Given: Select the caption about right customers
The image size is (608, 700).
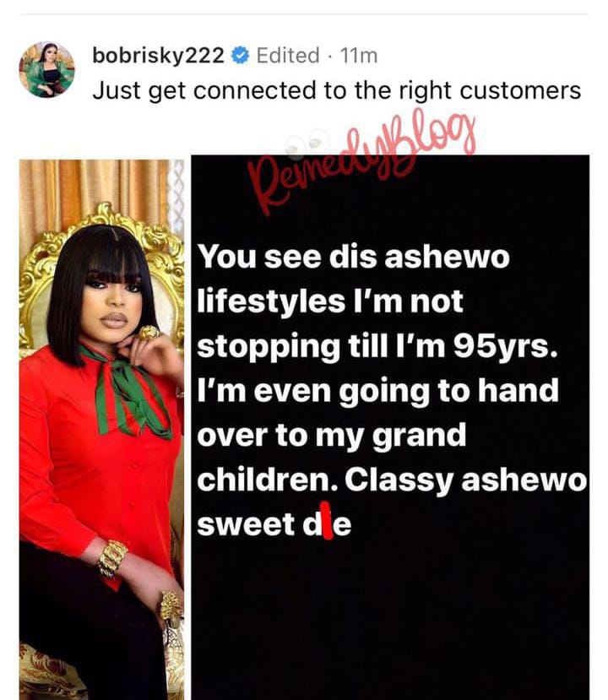Looking at the screenshot, I should click(x=337, y=90).
